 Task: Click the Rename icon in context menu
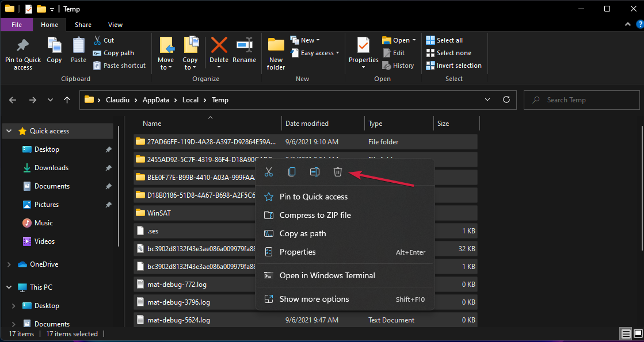click(x=315, y=172)
